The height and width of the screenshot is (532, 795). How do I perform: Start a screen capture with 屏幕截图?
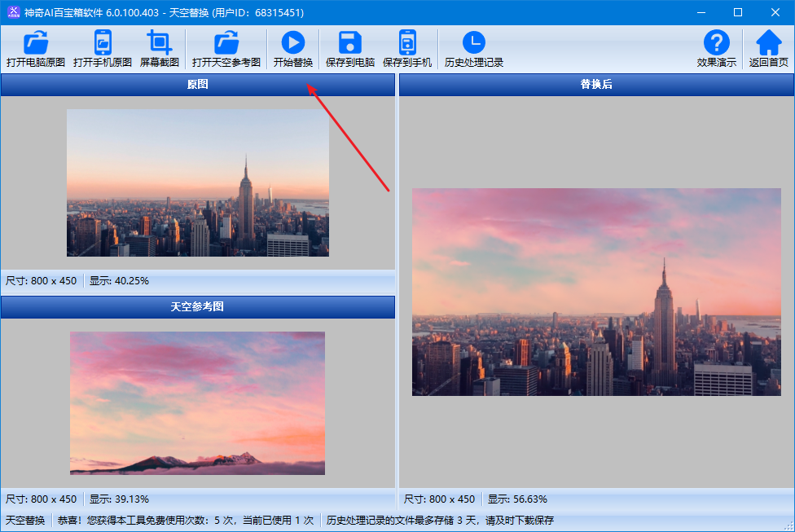160,43
